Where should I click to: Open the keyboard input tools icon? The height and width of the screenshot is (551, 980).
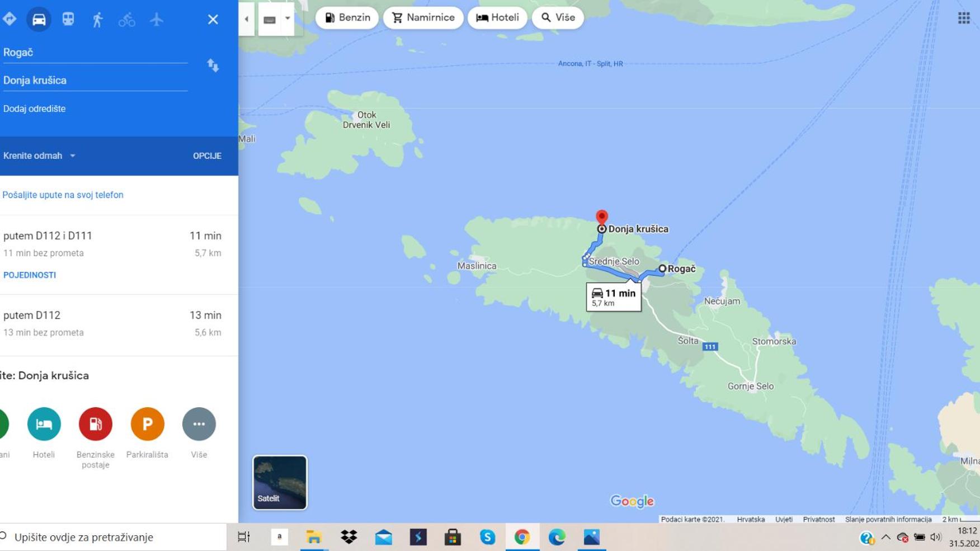pos(270,19)
